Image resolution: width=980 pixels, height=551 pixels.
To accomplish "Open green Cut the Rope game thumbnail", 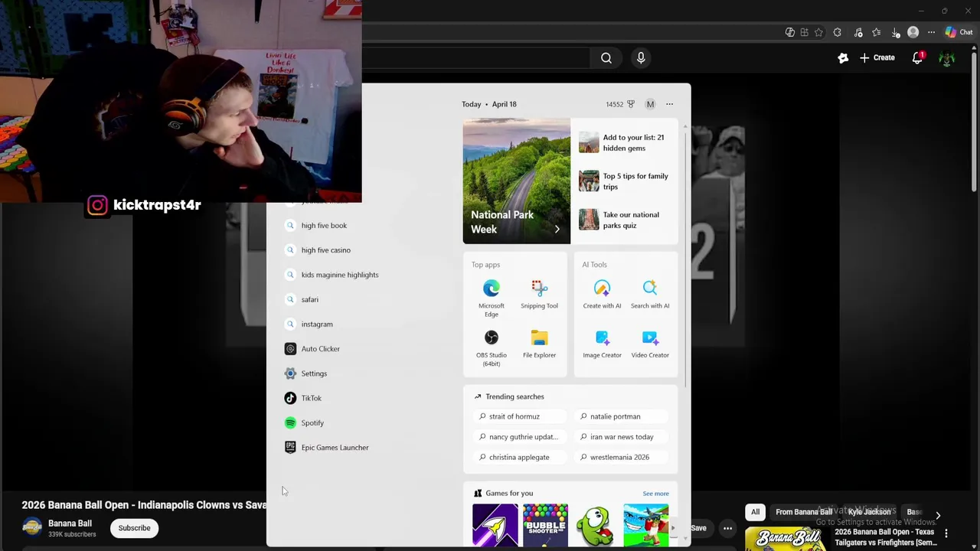I will (x=596, y=526).
